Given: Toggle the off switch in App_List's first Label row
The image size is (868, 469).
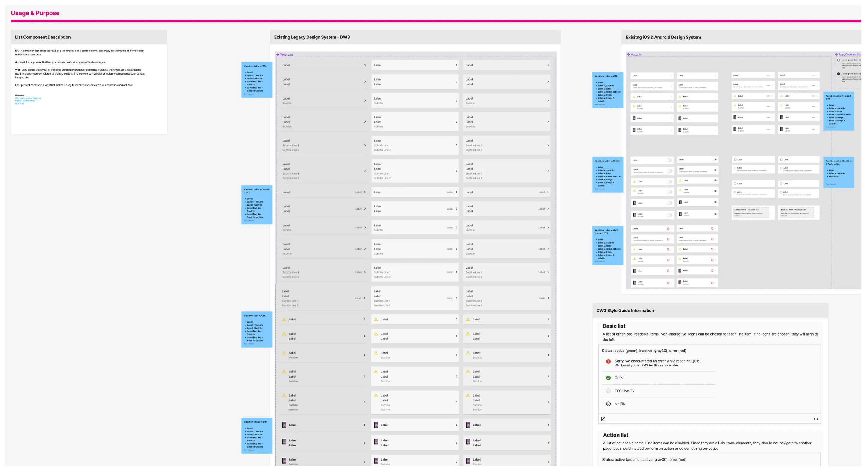Looking at the screenshot, I should (x=669, y=161).
